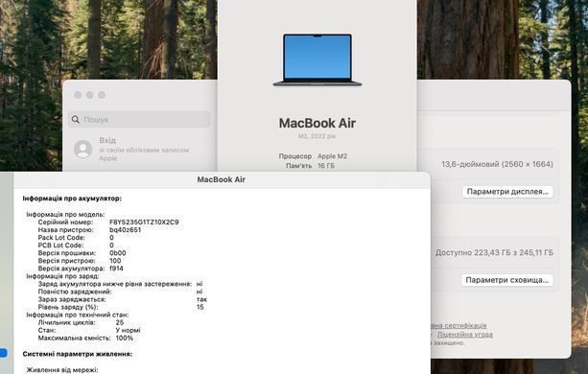Select charge level value 15

click(200, 307)
